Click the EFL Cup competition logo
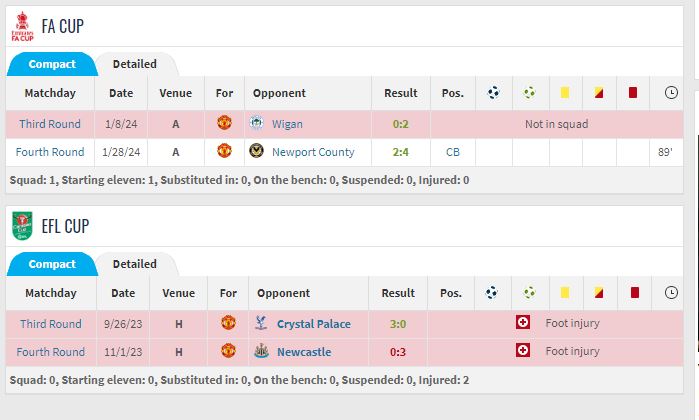 [x=22, y=226]
